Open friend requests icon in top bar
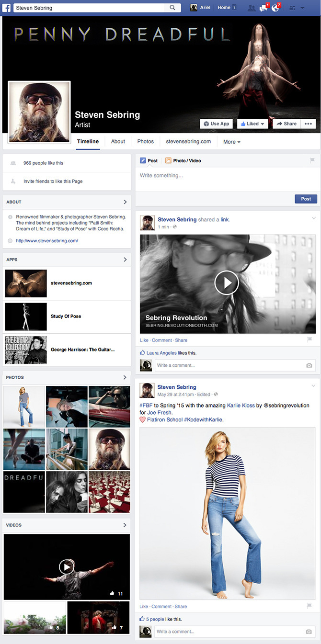This screenshot has height=644, width=321. [252, 8]
